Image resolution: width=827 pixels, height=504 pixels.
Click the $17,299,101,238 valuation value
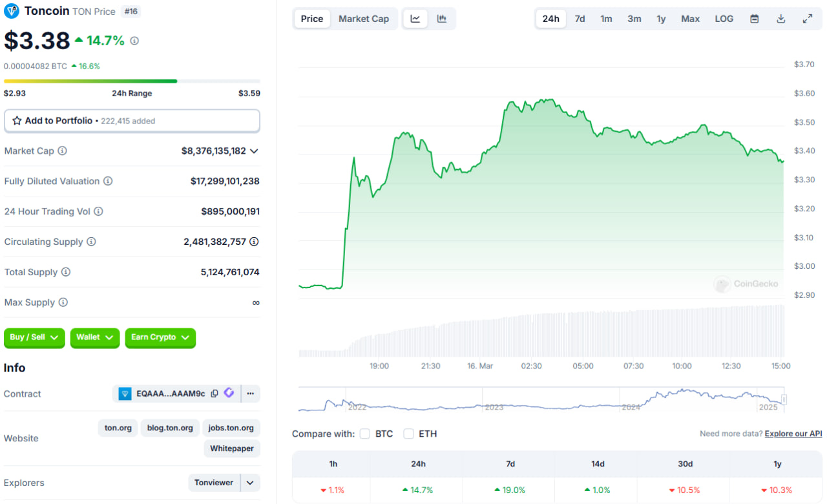point(225,182)
